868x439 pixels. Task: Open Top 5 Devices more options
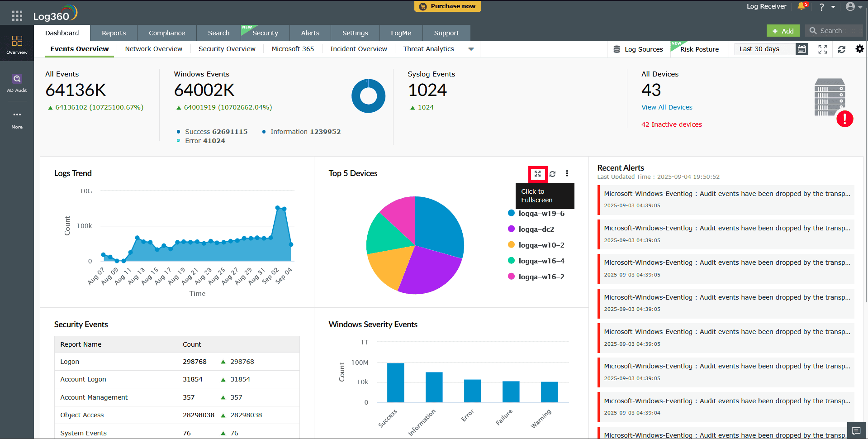click(x=567, y=173)
